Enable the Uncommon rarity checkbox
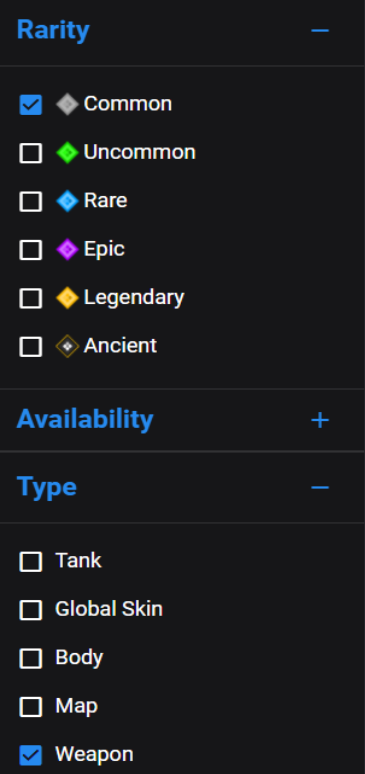 coord(31,153)
